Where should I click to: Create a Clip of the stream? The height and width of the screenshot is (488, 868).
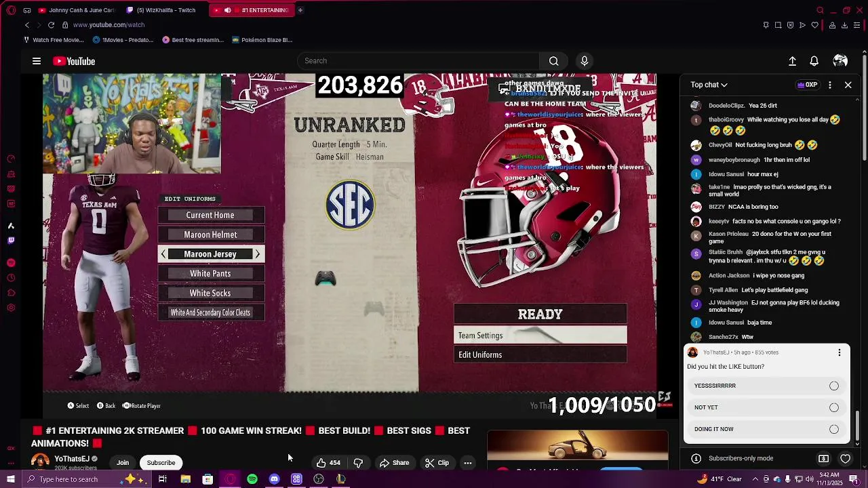437,463
